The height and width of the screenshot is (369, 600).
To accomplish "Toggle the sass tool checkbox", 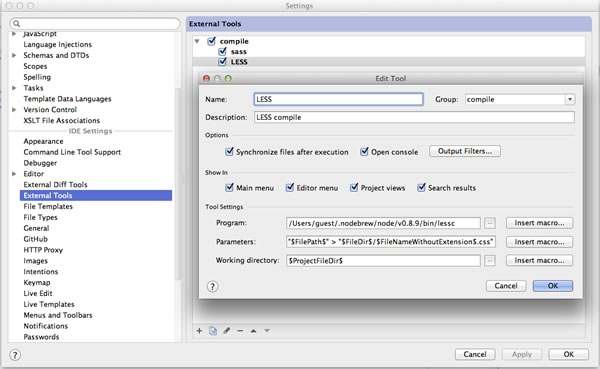I will (x=222, y=51).
